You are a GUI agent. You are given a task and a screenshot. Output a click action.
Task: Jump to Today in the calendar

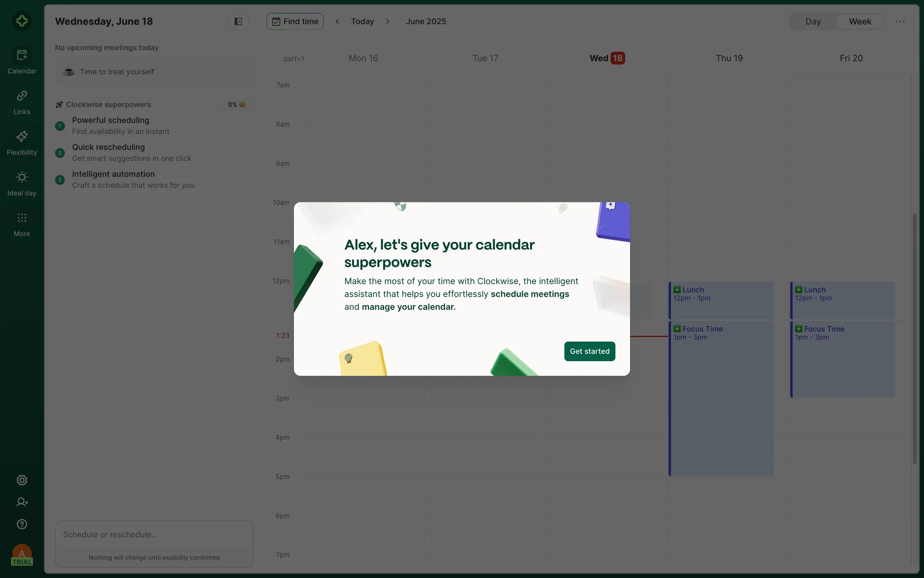362,21
